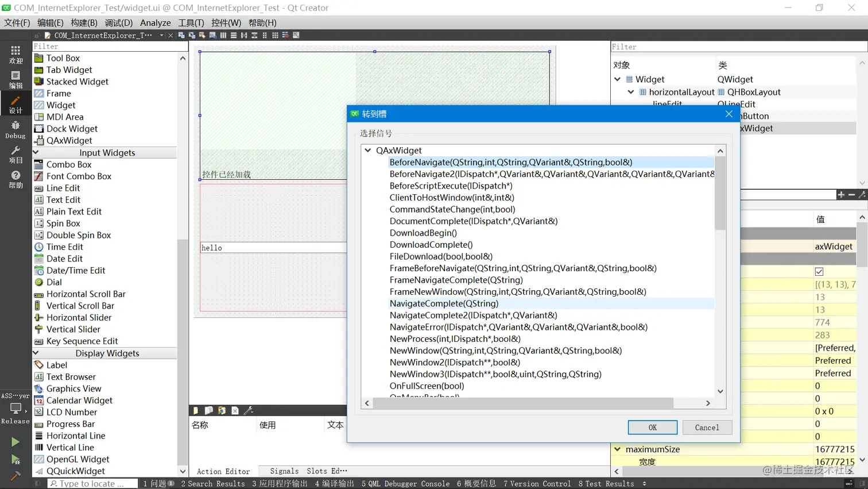Open 7 Version Control pane
Screen dimensions: 868x489
(x=537, y=484)
